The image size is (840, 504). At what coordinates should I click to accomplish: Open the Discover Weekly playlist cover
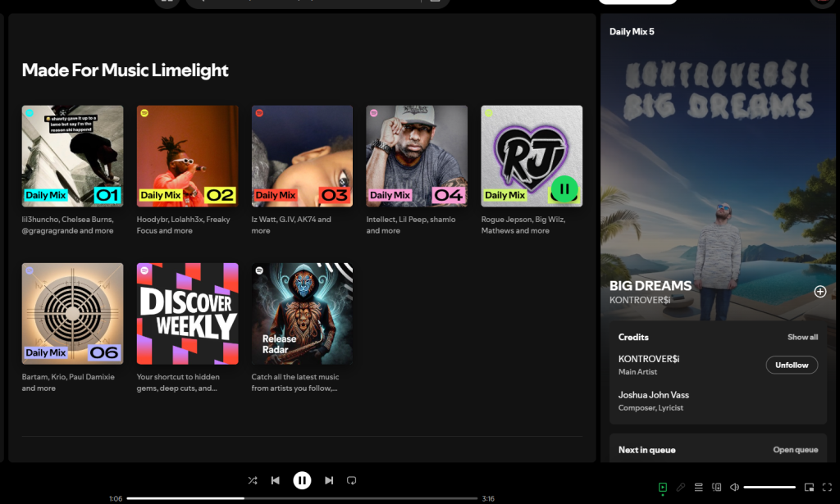[x=188, y=314]
